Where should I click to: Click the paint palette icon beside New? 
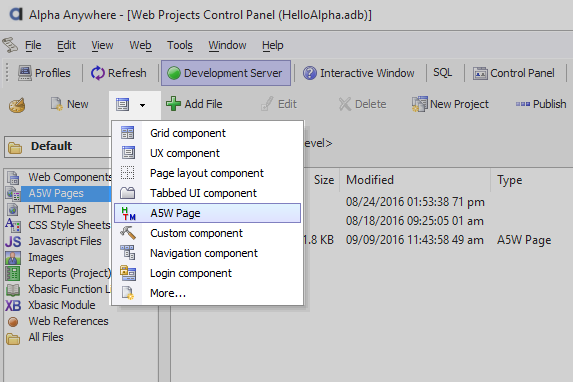click(17, 105)
